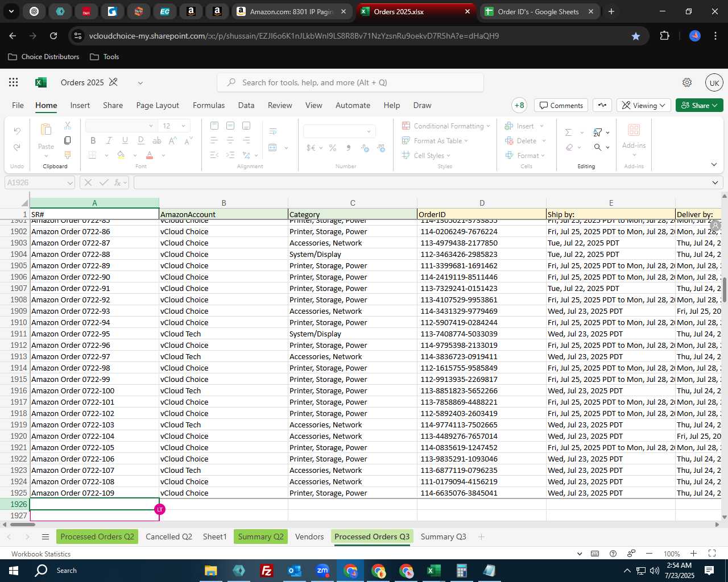Open the activity catch-up icon beside Comments
This screenshot has height=582, width=728.
602,105
